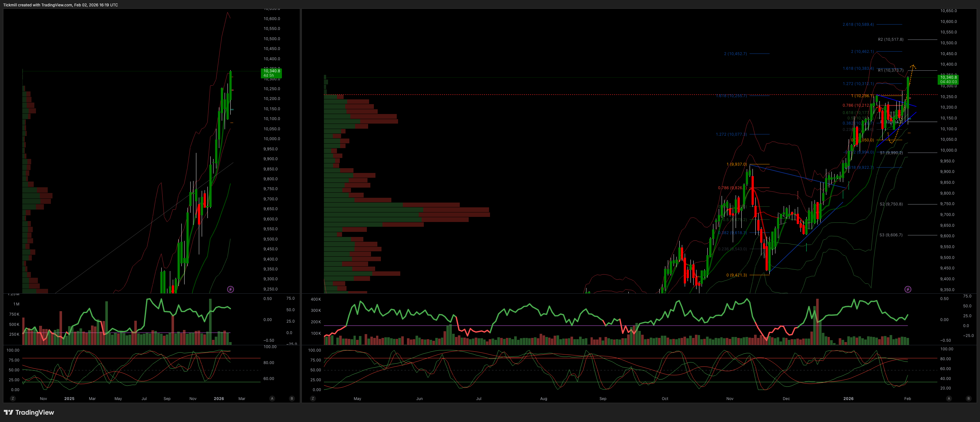Click the circular B icon on left chart axis
The image size is (980, 422).
point(291,398)
